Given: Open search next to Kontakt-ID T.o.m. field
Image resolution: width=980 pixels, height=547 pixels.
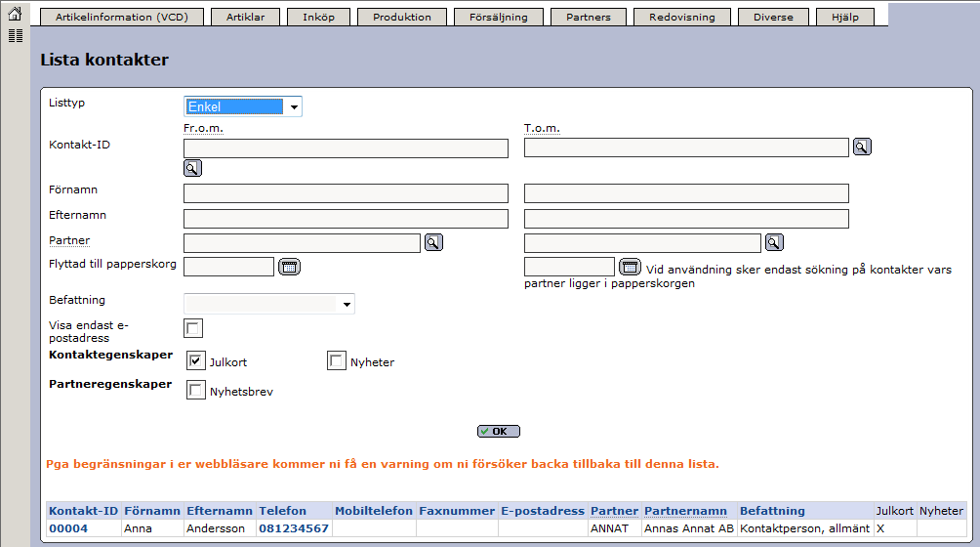Looking at the screenshot, I should pyautogui.click(x=862, y=147).
